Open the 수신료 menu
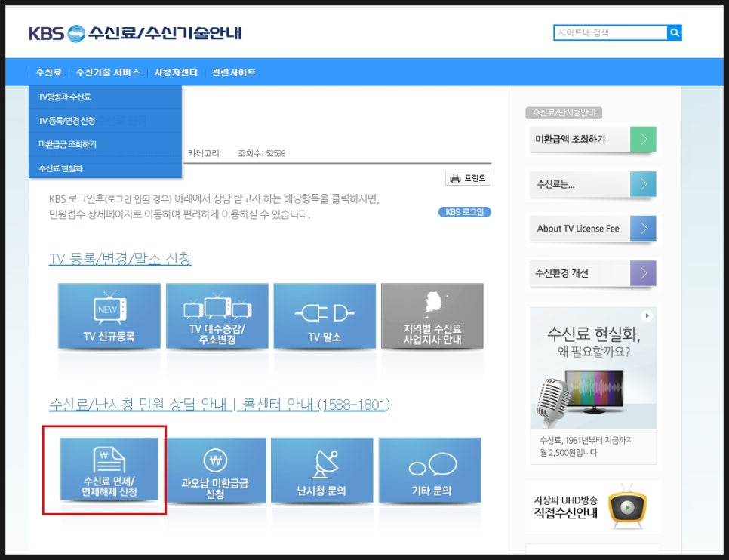Screen dimensions: 729x560 [49, 72]
